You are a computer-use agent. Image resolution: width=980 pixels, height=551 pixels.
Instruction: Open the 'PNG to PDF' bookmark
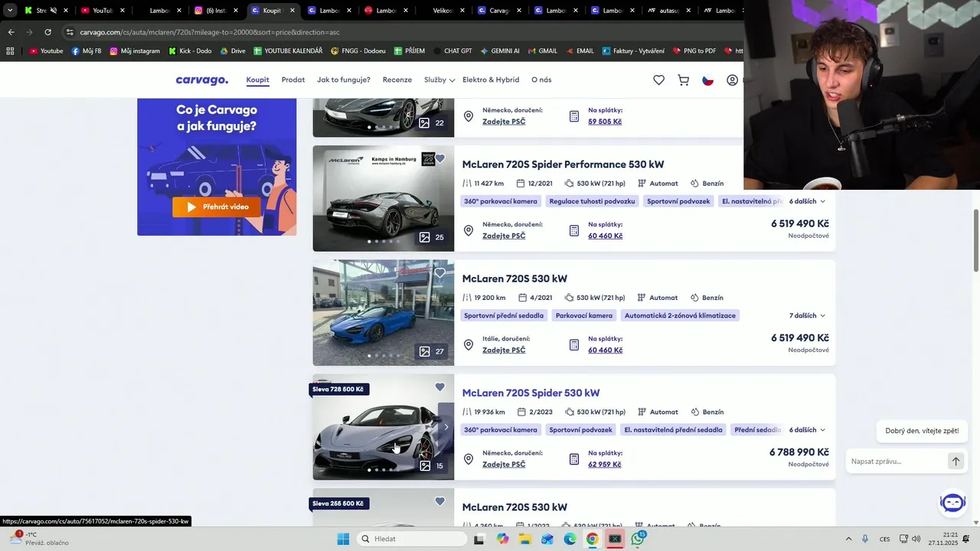coord(694,51)
